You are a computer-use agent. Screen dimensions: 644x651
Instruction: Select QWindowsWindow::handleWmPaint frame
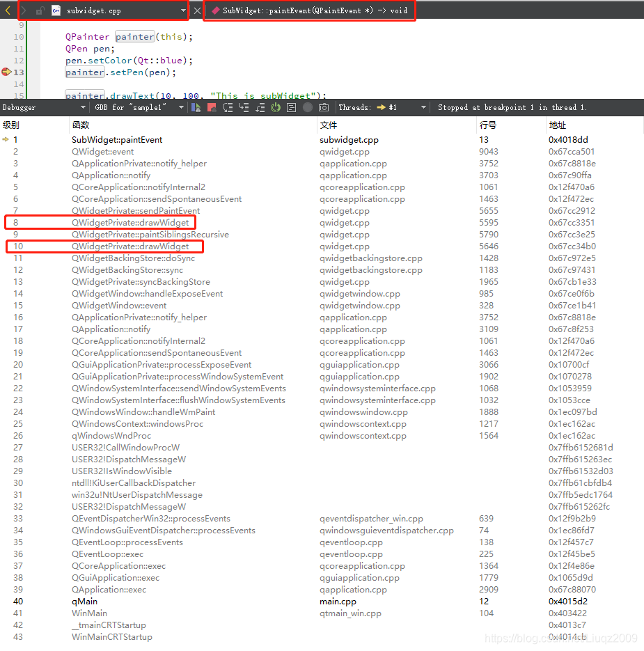click(x=322, y=412)
